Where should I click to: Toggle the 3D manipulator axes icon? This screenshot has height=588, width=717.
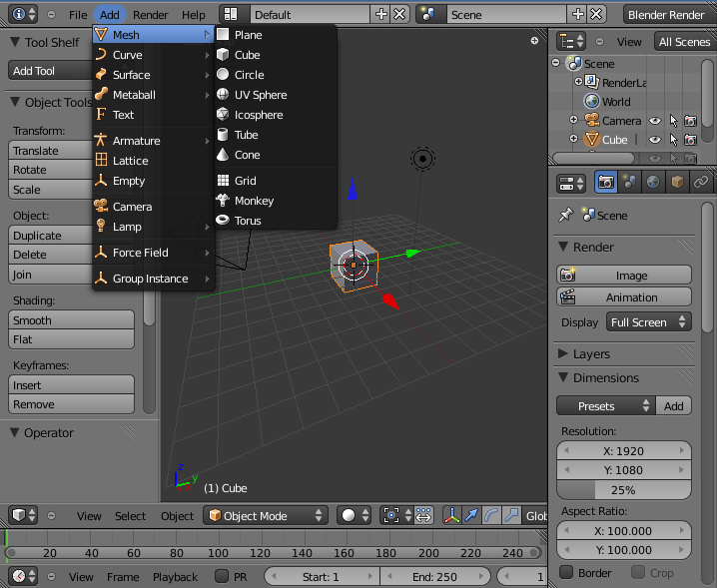[451, 515]
